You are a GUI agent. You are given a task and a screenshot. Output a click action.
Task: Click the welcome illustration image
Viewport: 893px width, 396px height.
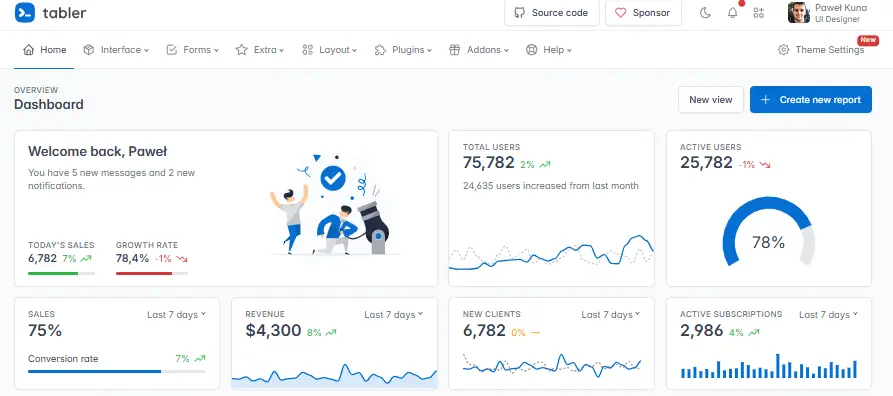click(334, 204)
